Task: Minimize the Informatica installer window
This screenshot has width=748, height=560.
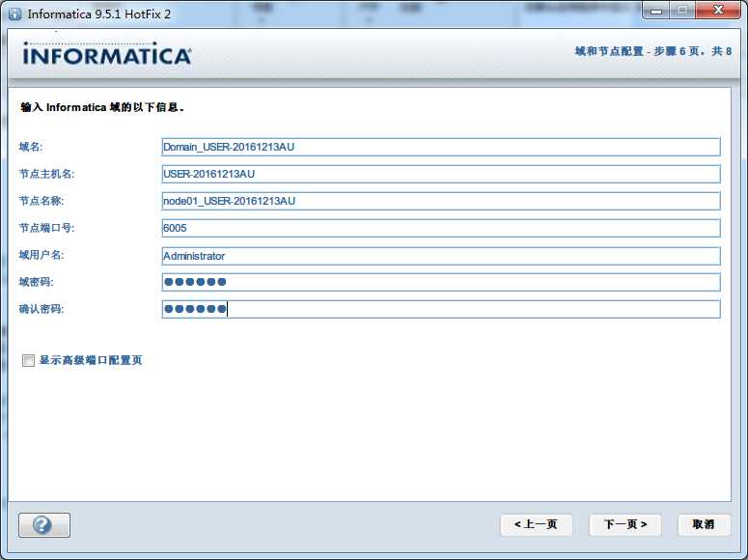Action: [656, 10]
